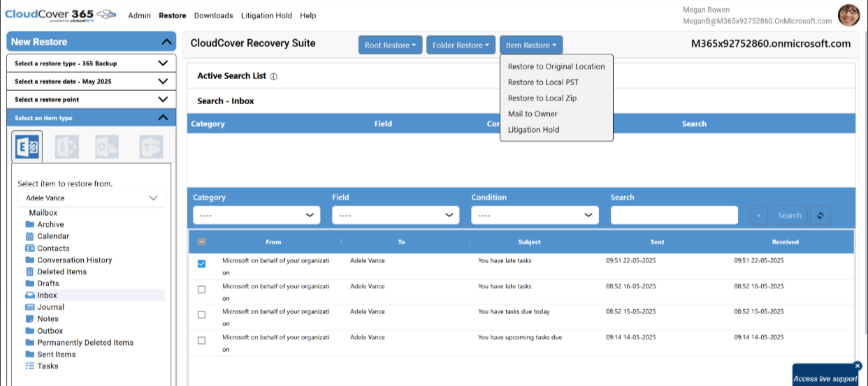Open the Category filter dropdown

(256, 215)
